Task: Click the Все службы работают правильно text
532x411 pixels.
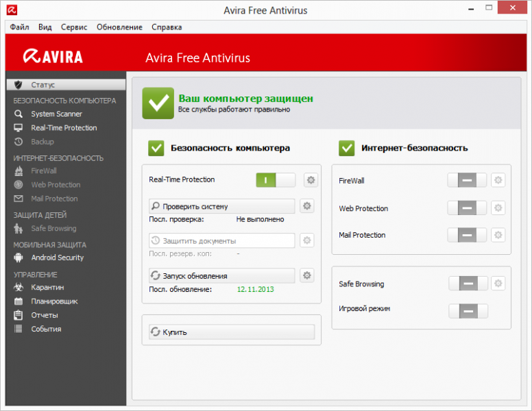Action: pos(234,109)
